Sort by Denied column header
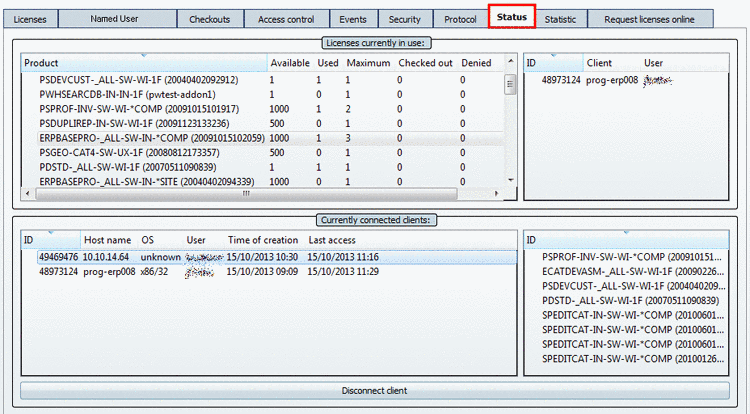This screenshot has width=750, height=414. point(476,63)
